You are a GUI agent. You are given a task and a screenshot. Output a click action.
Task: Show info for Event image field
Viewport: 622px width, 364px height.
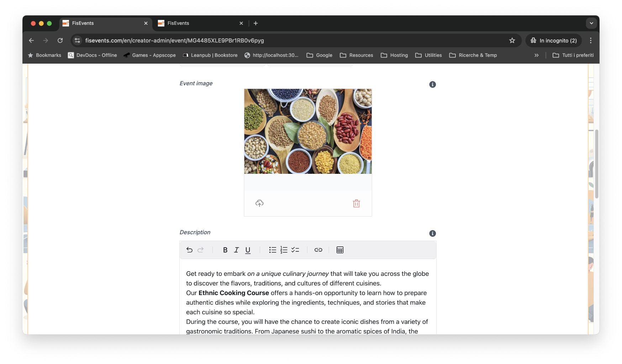[432, 85]
